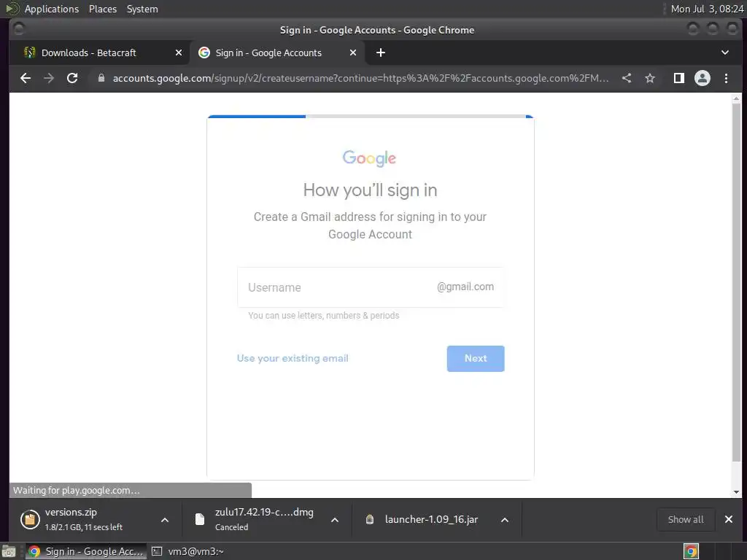Image resolution: width=747 pixels, height=560 pixels.
Task: Close the Downloads - Betacraft tab
Action: 179,52
